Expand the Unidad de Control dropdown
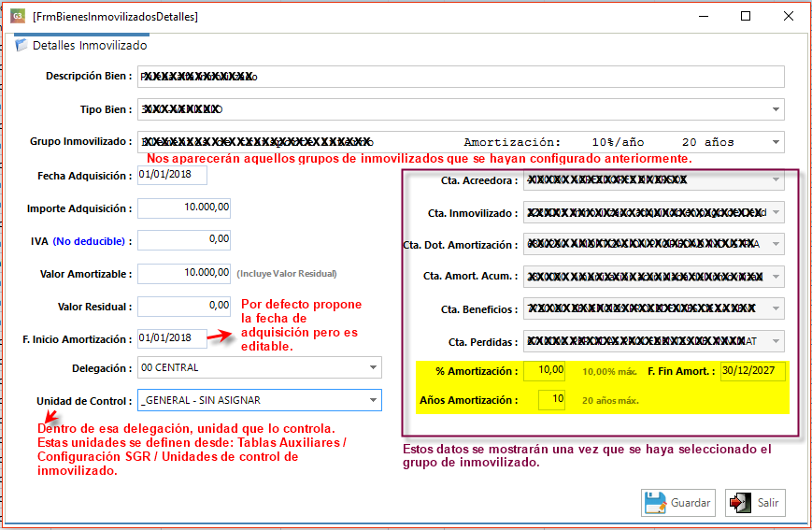Viewport: 812px width, 530px height. point(373,400)
